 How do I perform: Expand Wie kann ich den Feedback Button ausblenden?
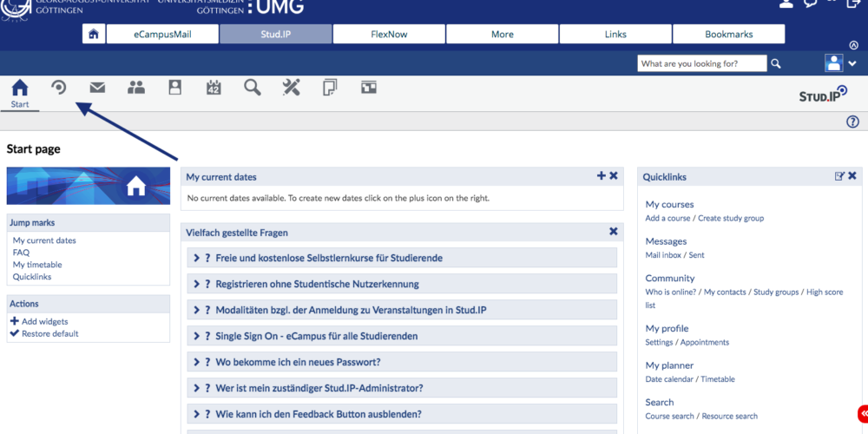point(402,414)
